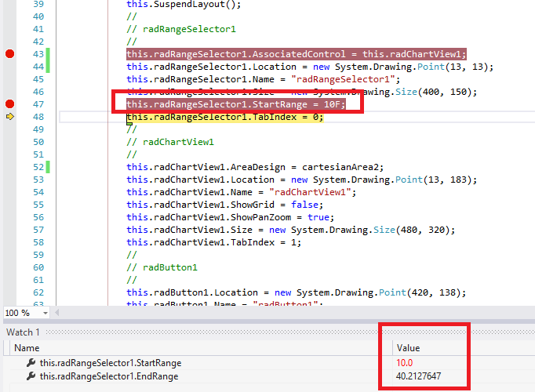Click the ShowGrid = false line

225,205
